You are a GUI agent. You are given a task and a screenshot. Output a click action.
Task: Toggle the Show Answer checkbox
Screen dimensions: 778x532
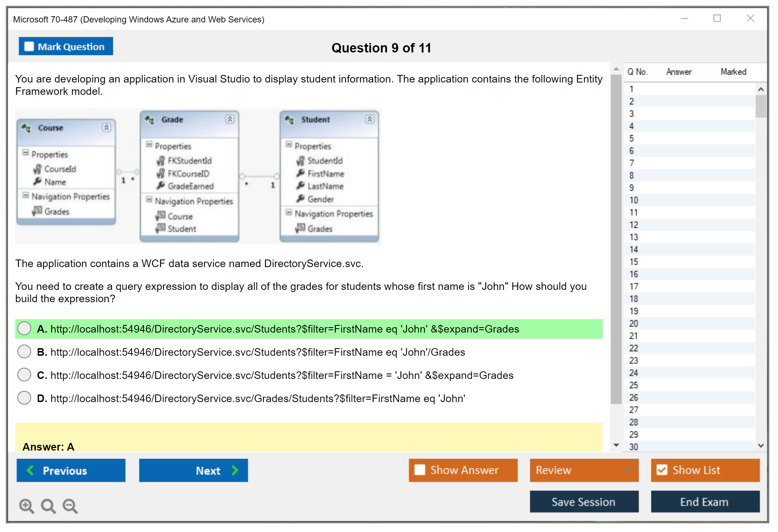coord(420,470)
